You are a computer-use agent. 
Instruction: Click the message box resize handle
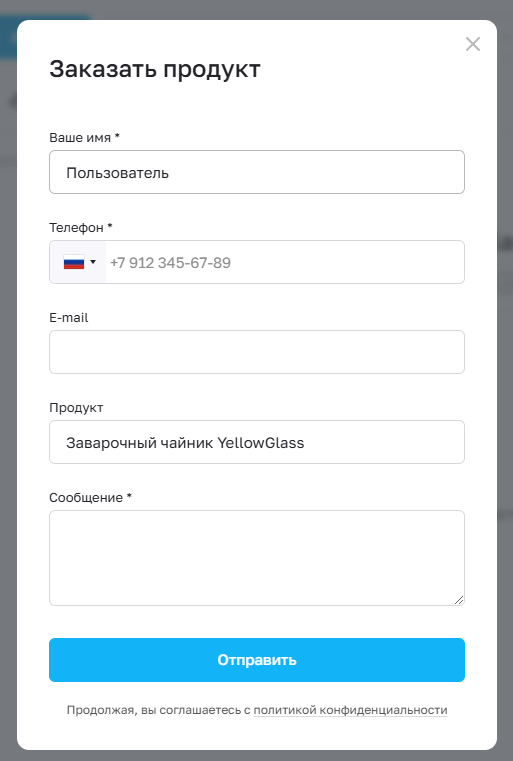click(459, 600)
